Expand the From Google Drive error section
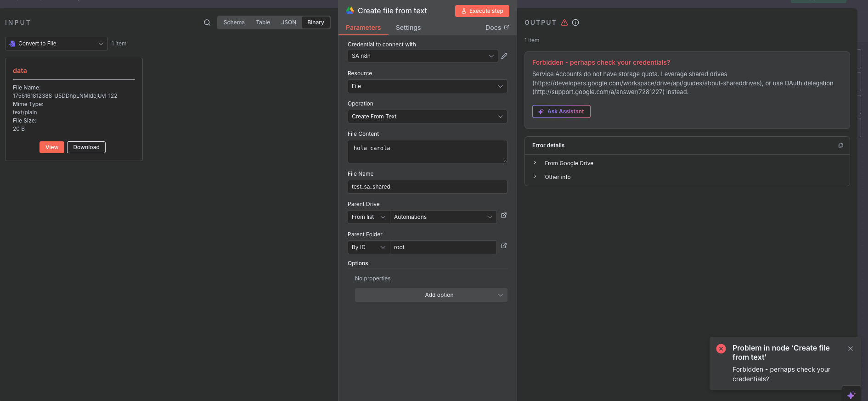The height and width of the screenshot is (401, 868). 569,163
